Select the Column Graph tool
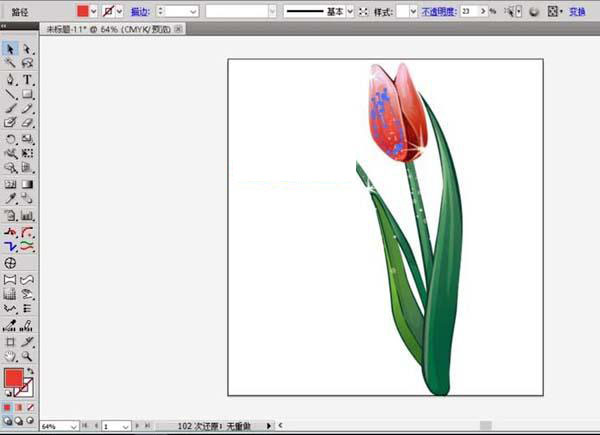The height and width of the screenshot is (435, 600). (27, 215)
